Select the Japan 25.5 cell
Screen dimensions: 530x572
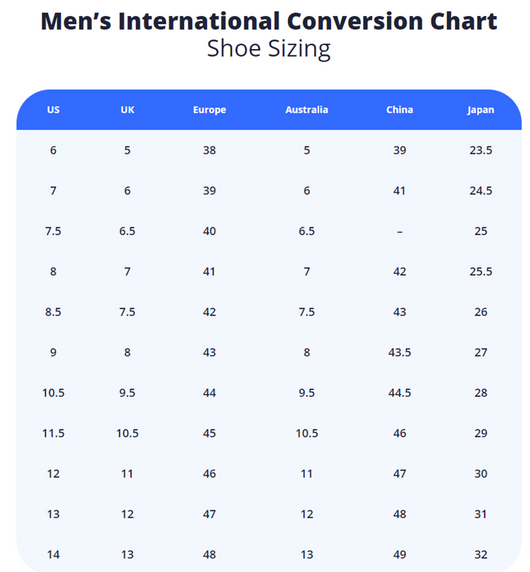pyautogui.click(x=481, y=271)
